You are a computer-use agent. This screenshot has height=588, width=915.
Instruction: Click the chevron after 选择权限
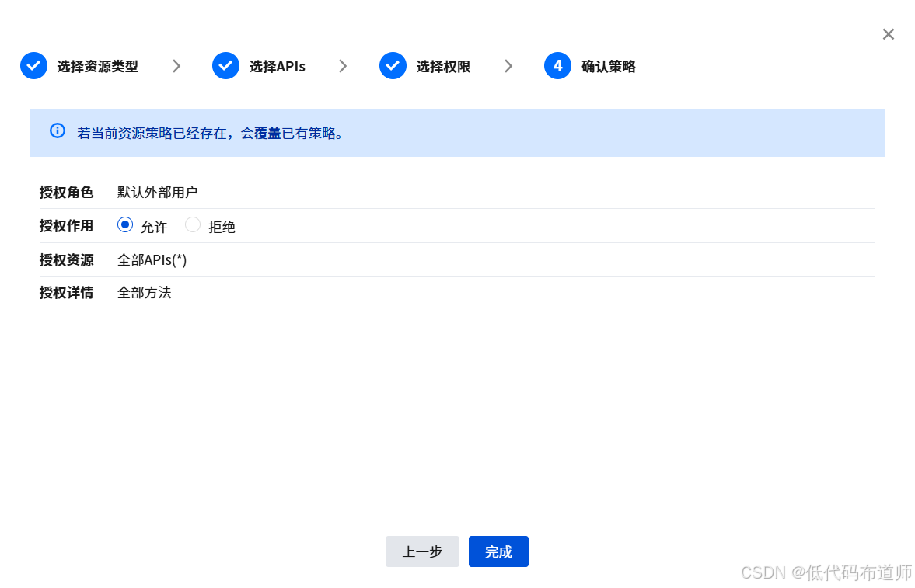(x=508, y=66)
